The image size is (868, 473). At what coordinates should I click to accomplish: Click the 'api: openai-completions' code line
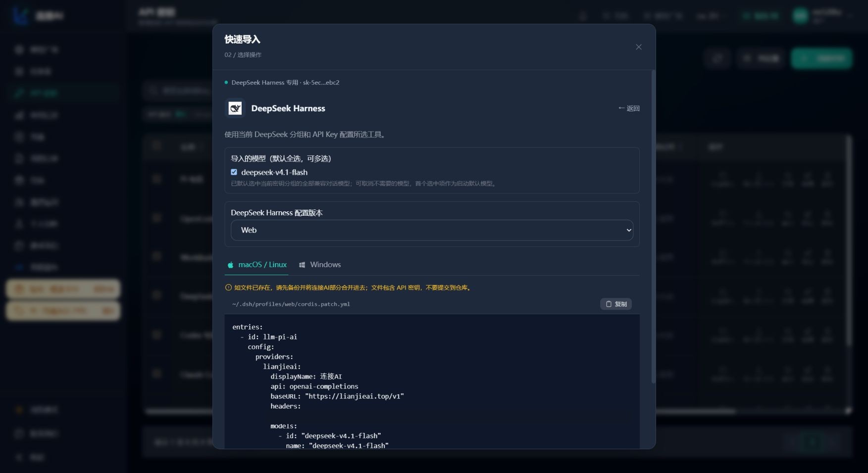pyautogui.click(x=314, y=386)
